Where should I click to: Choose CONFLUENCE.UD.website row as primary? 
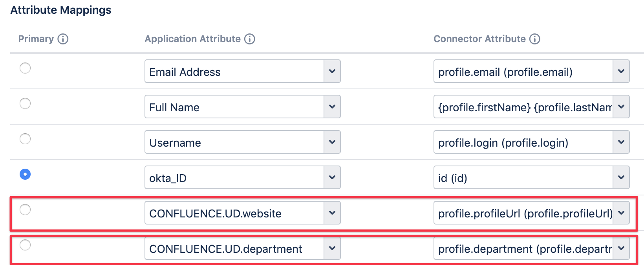tap(25, 210)
